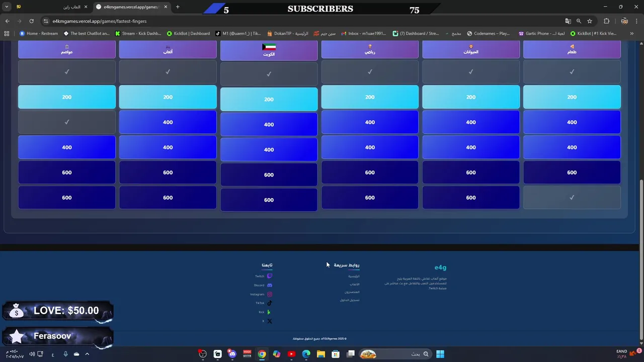Open the Task View icon on the taskbar
The image size is (644, 362).
click(x=351, y=354)
